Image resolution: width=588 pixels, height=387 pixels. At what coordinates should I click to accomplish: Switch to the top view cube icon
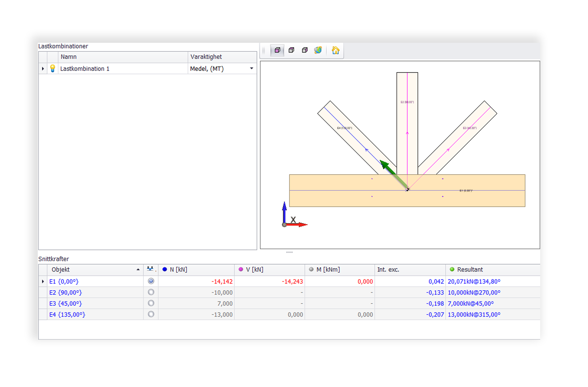click(x=291, y=50)
